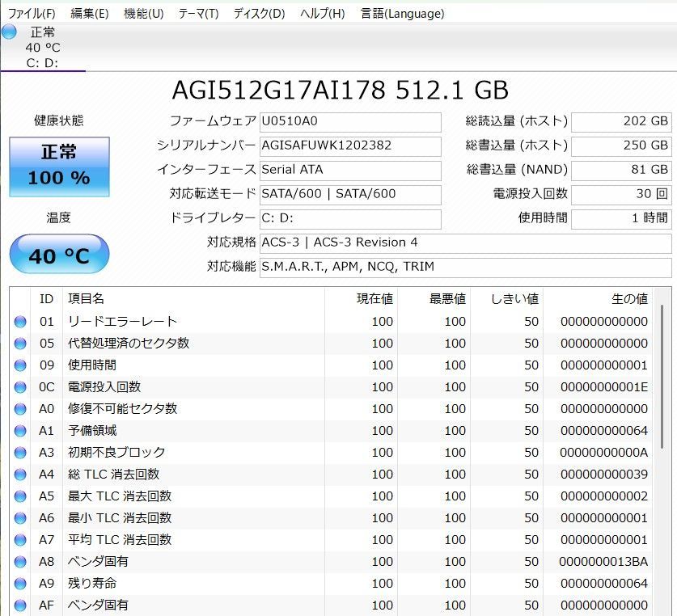Click the ACS-3 Revision 4 standard field
Screen dimensions: 677x616
465,243
